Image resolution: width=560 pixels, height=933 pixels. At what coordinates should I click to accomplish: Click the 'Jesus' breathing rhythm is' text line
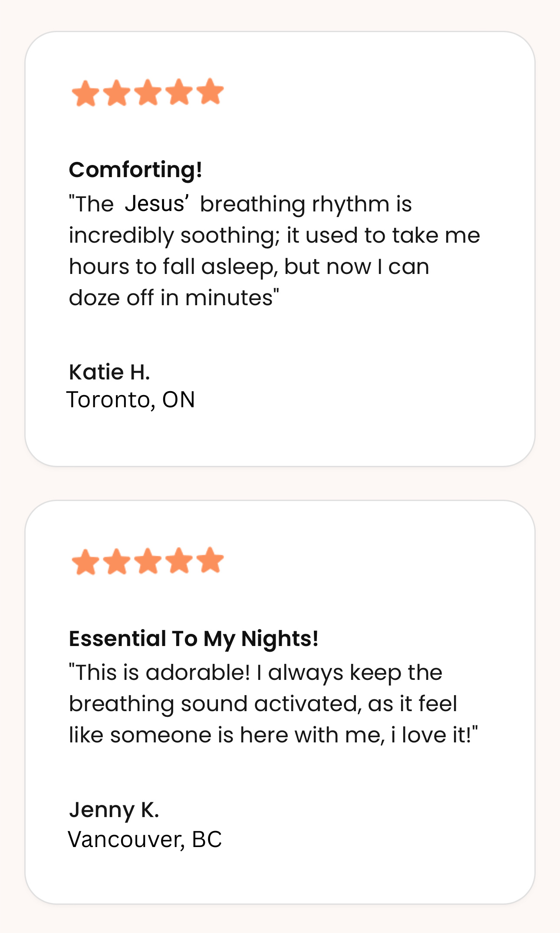tap(240, 204)
